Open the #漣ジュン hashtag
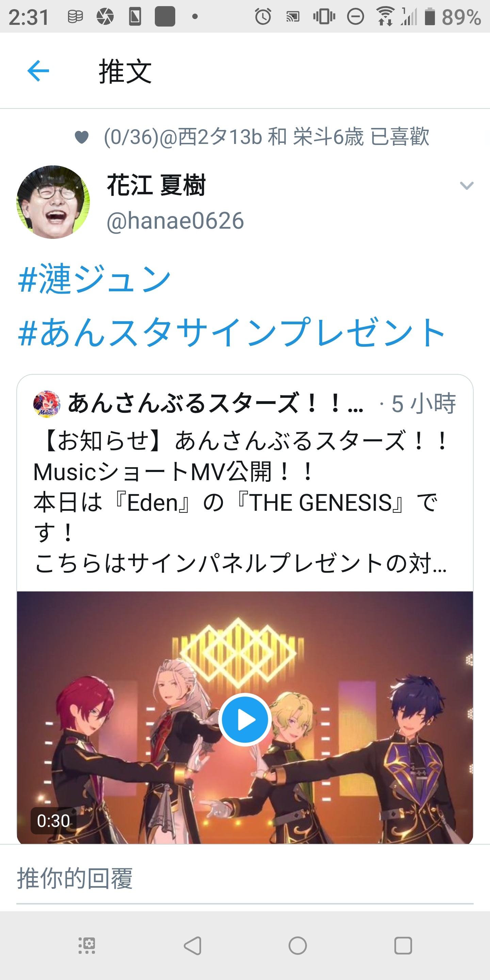The height and width of the screenshot is (980, 490). click(x=94, y=280)
